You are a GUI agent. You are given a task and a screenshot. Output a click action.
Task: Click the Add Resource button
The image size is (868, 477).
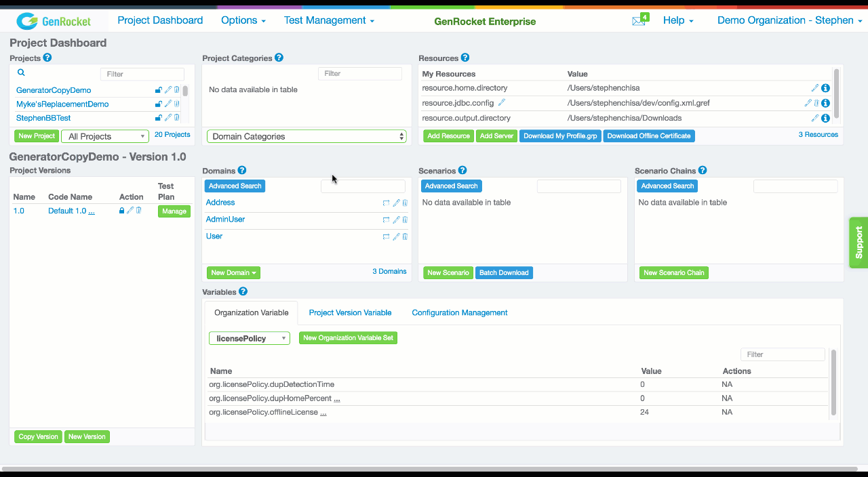(449, 136)
